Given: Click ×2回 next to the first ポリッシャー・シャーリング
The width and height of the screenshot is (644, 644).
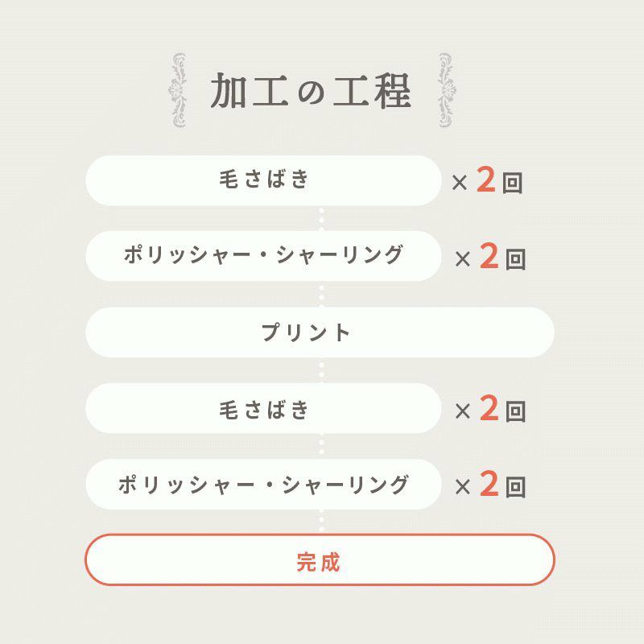Looking at the screenshot, I should 490,258.
